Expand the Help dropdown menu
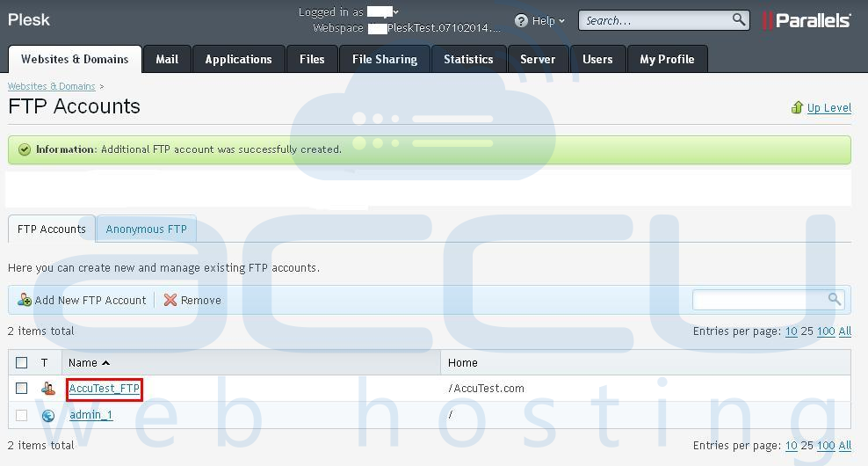This screenshot has height=466, width=868. pyautogui.click(x=562, y=21)
